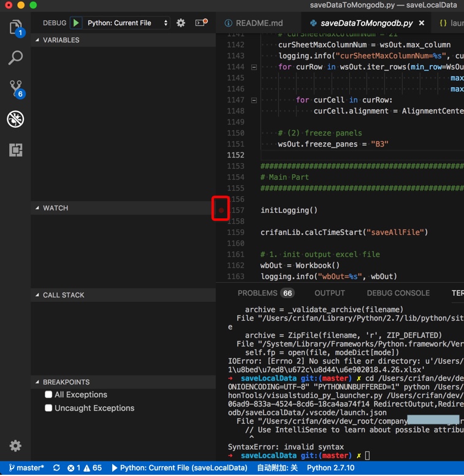Open launch.json via debug gear icon
The image size is (464, 476).
[181, 23]
